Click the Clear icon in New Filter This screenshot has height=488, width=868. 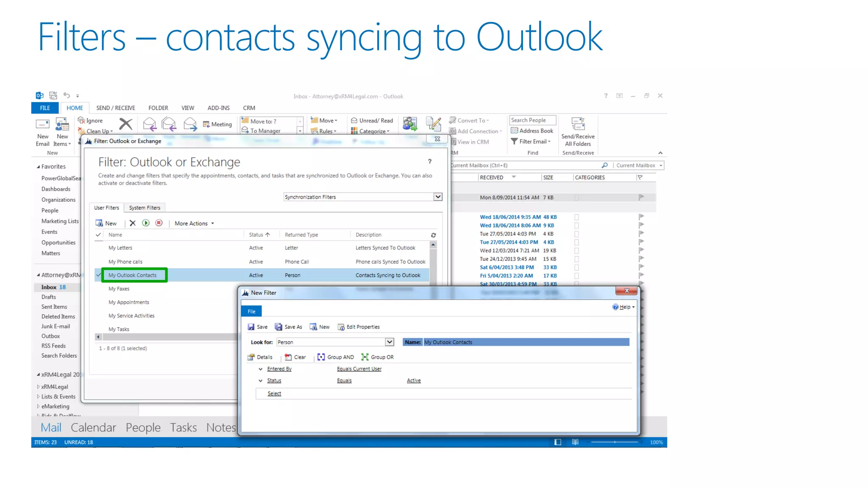[x=288, y=357]
